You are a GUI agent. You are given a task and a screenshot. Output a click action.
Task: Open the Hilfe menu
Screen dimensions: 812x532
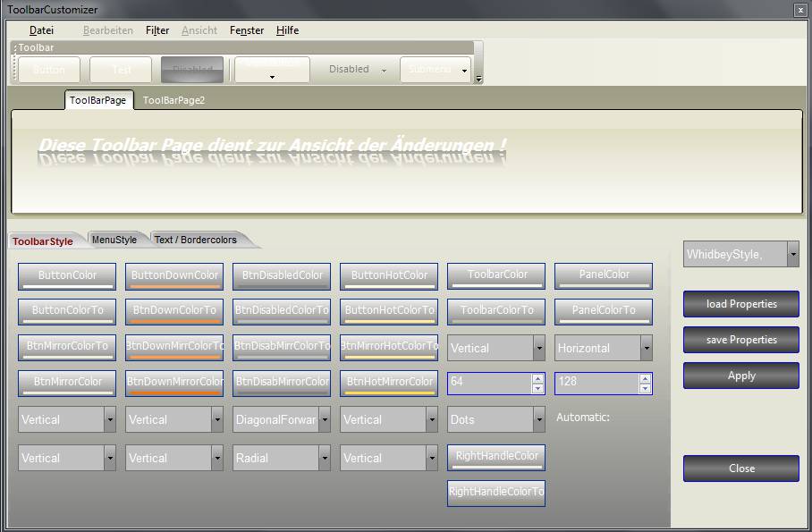[x=287, y=30]
